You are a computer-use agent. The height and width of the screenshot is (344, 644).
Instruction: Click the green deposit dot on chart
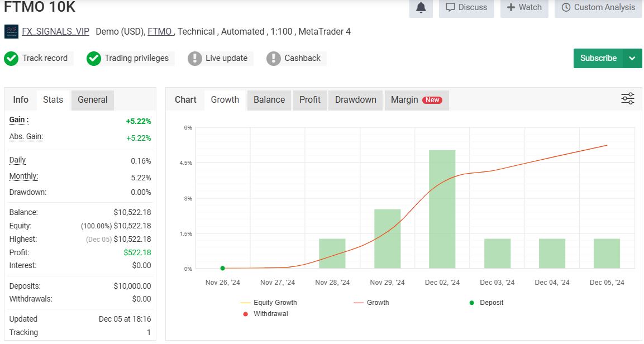222,269
